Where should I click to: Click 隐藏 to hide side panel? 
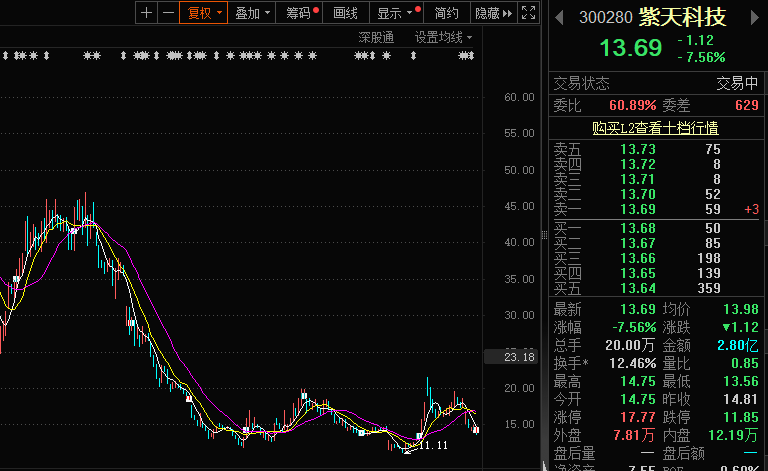click(x=493, y=13)
